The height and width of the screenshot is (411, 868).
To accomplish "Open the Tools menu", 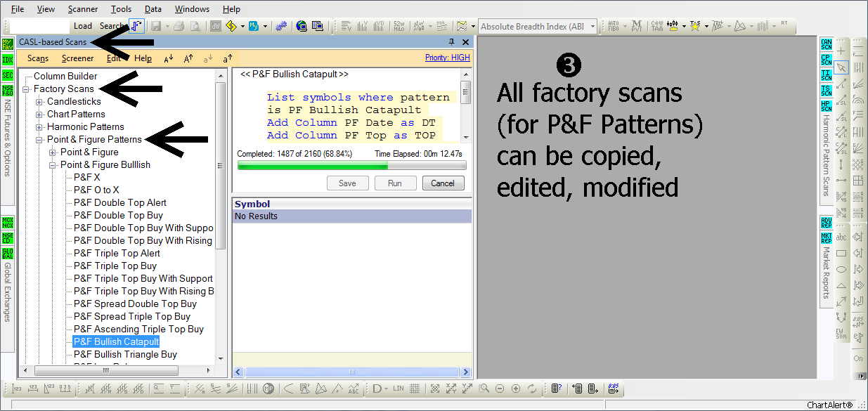I will click(x=121, y=9).
